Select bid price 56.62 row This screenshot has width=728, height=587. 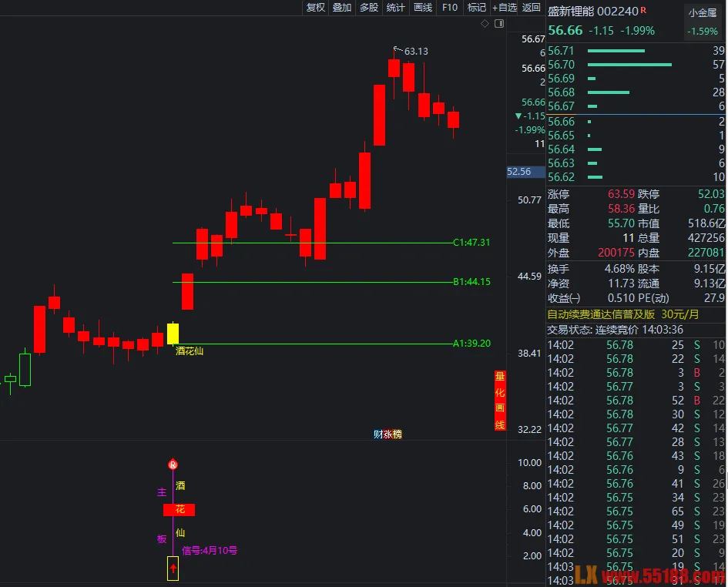click(x=636, y=177)
